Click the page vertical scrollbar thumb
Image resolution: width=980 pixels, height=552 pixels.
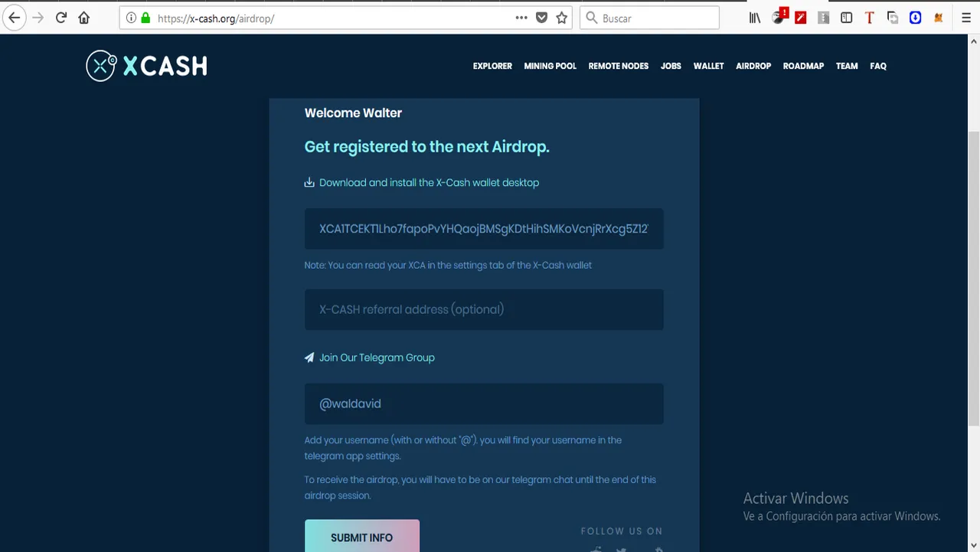[x=974, y=279]
